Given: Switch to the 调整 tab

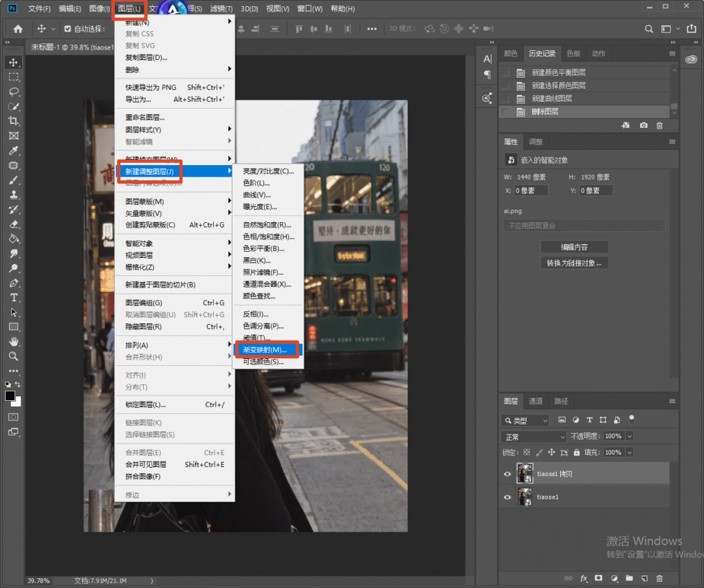Looking at the screenshot, I should [536, 142].
